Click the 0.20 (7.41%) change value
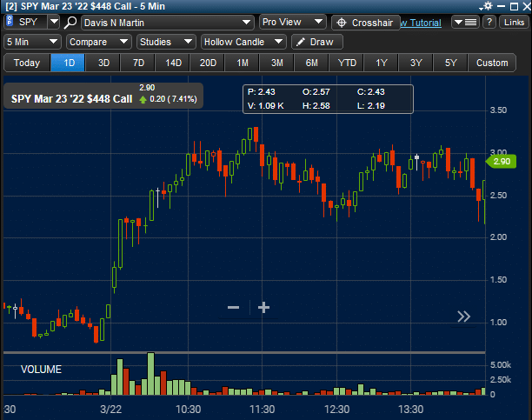The width and height of the screenshot is (532, 420). pyautogui.click(x=173, y=99)
